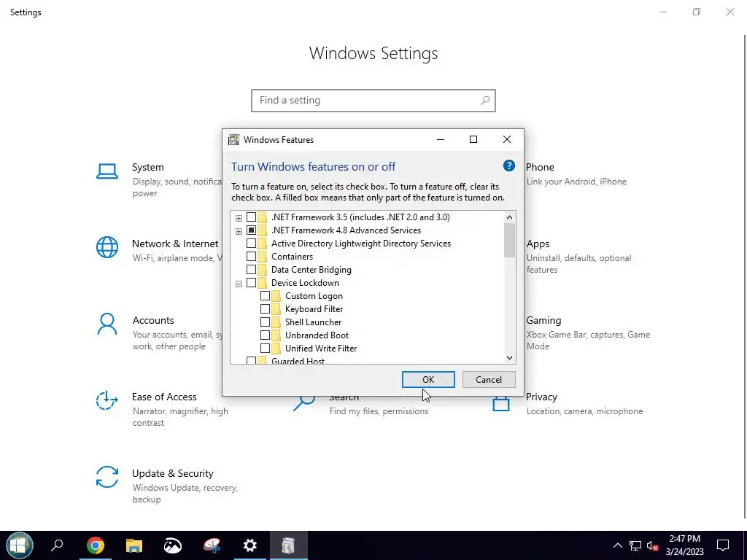The image size is (747, 560).
Task: Confirm with the OK button
Action: click(x=428, y=379)
